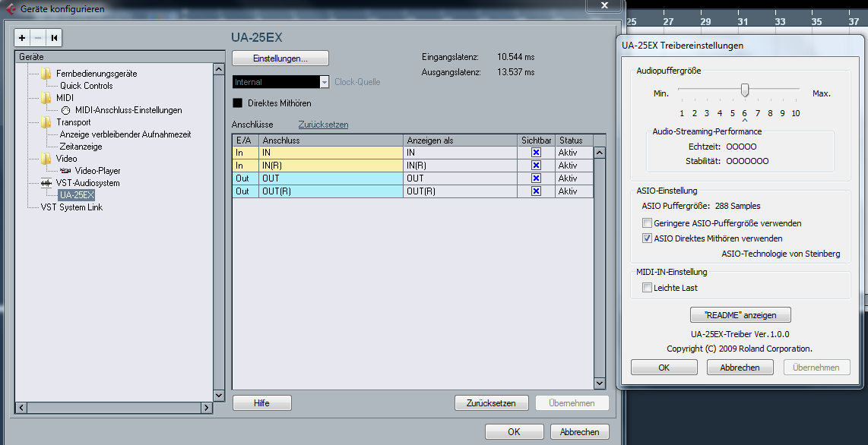Click the MIDI-Anschluss-Einstellungen port icon
This screenshot has width=868, height=445.
(x=66, y=110)
